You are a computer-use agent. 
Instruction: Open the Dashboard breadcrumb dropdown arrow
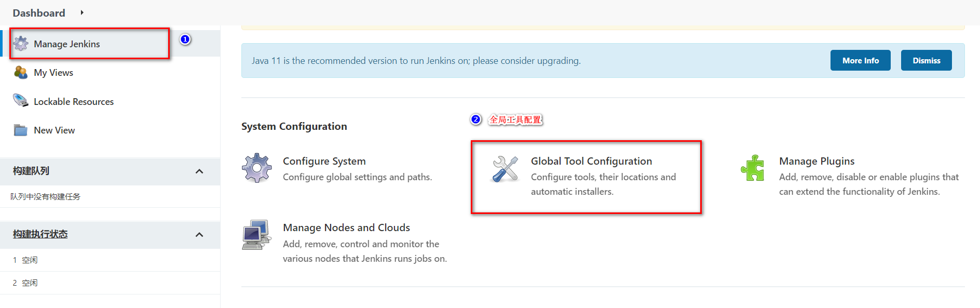pyautogui.click(x=82, y=12)
